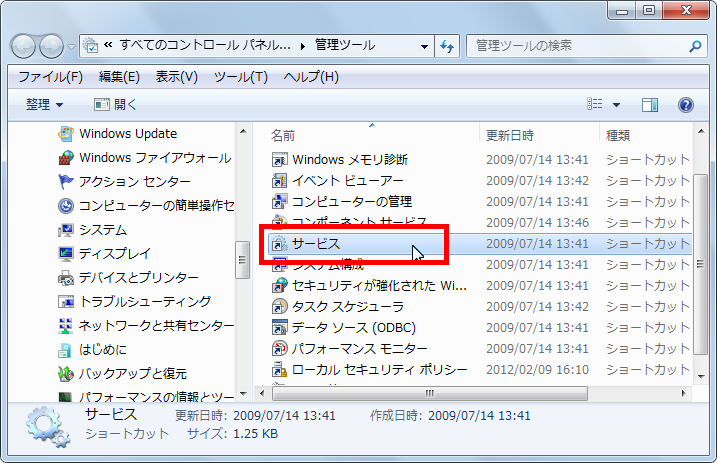The width and height of the screenshot is (717, 463).
Task: Select the バックアップと復元 icon
Action: [x=66, y=373]
